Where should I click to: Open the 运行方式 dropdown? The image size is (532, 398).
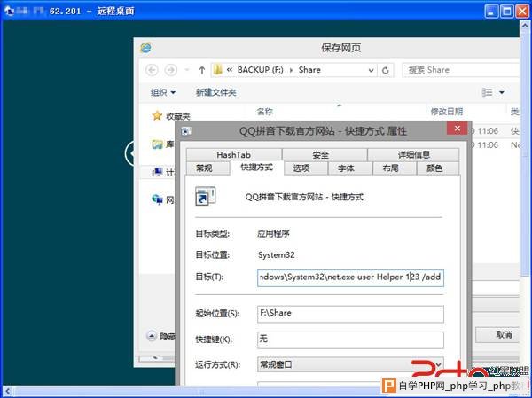click(350, 364)
